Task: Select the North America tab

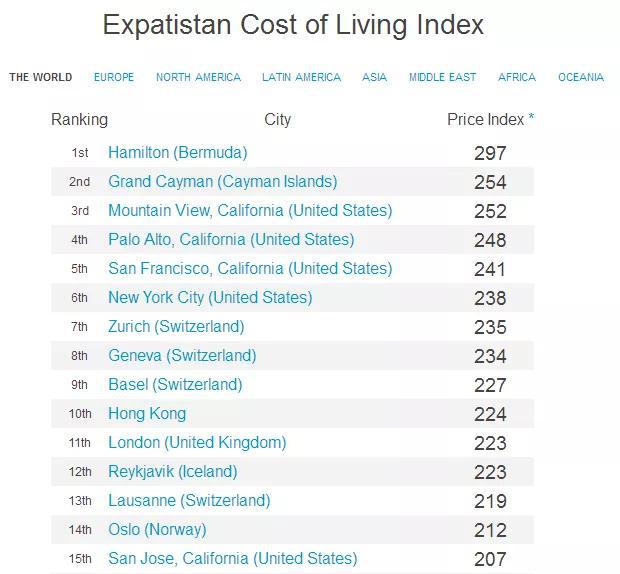Action: click(198, 77)
